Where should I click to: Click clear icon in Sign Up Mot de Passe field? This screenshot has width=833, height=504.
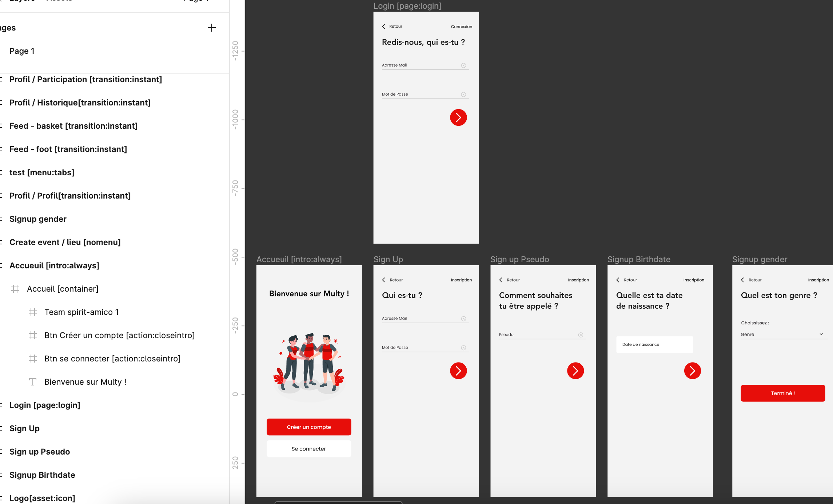pos(463,348)
